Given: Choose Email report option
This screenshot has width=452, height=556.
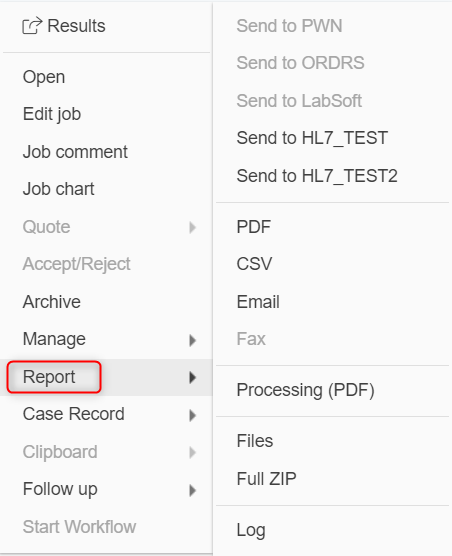Looking at the screenshot, I should pyautogui.click(x=258, y=302).
